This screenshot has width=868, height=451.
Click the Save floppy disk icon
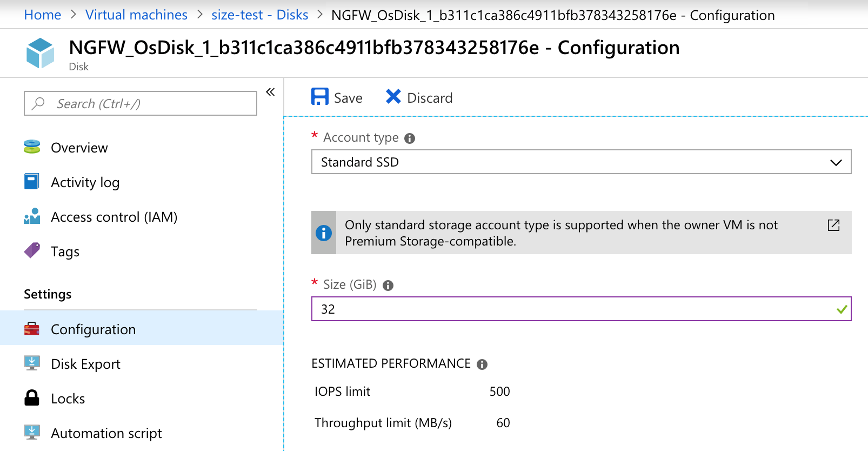coord(320,97)
